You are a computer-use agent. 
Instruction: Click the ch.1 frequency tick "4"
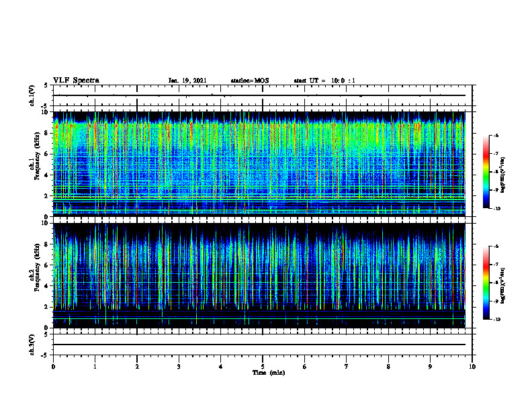47,175
